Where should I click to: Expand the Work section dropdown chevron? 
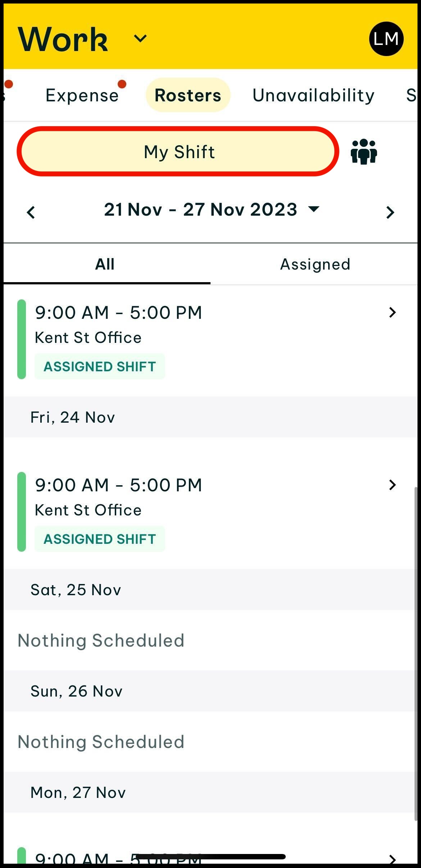[x=140, y=38]
